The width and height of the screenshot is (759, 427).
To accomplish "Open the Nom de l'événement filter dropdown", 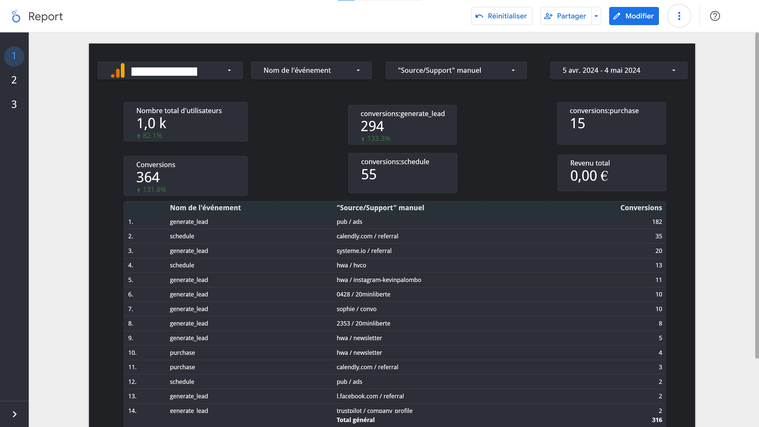I will pyautogui.click(x=311, y=71).
